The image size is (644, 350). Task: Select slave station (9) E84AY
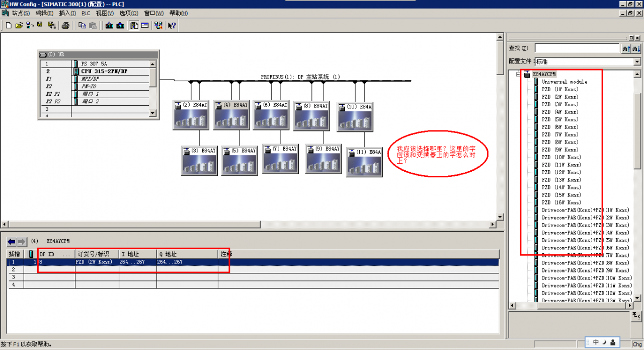[x=324, y=159]
